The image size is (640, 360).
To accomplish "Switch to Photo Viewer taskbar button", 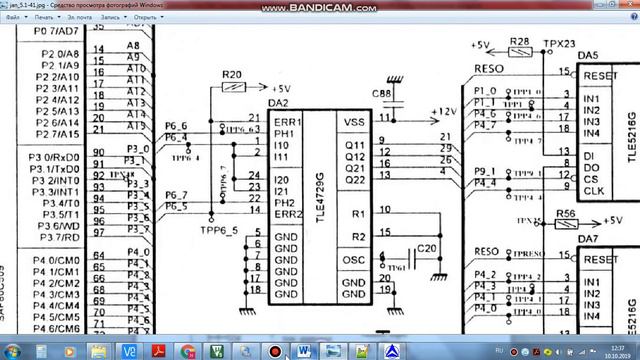I will pos(333,351).
